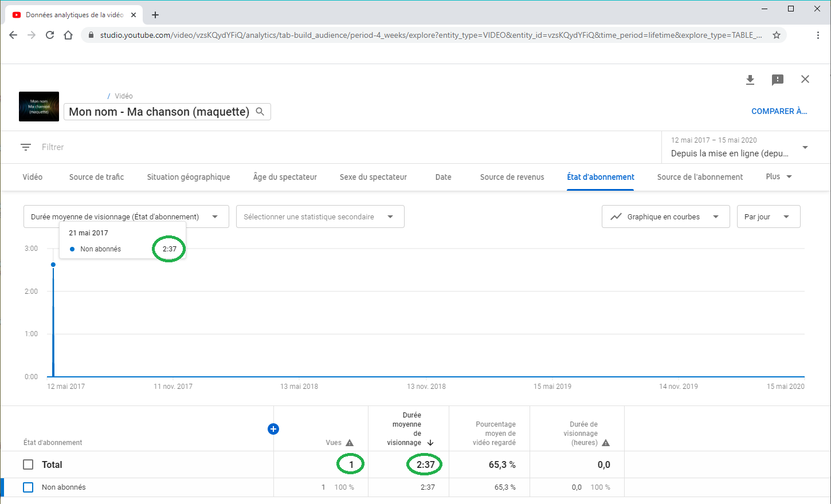Switch to the Source de trafic tab
The width and height of the screenshot is (831, 504).
pyautogui.click(x=96, y=177)
